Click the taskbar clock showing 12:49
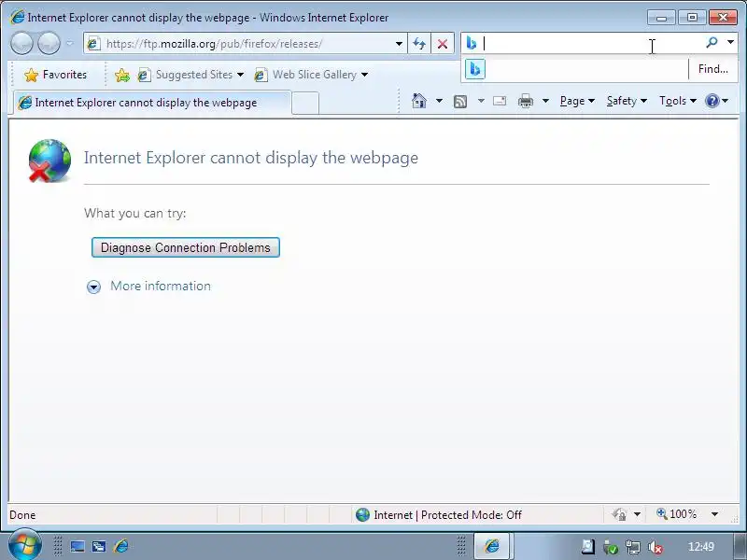The width and height of the screenshot is (747, 560). (x=701, y=547)
